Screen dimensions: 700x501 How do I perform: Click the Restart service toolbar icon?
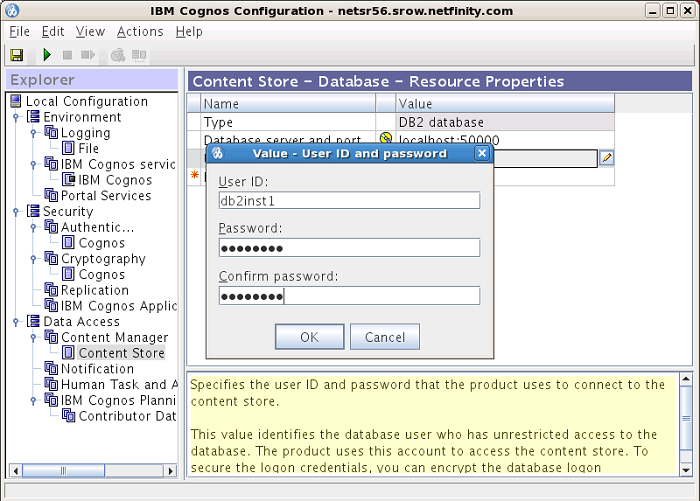[x=88, y=55]
